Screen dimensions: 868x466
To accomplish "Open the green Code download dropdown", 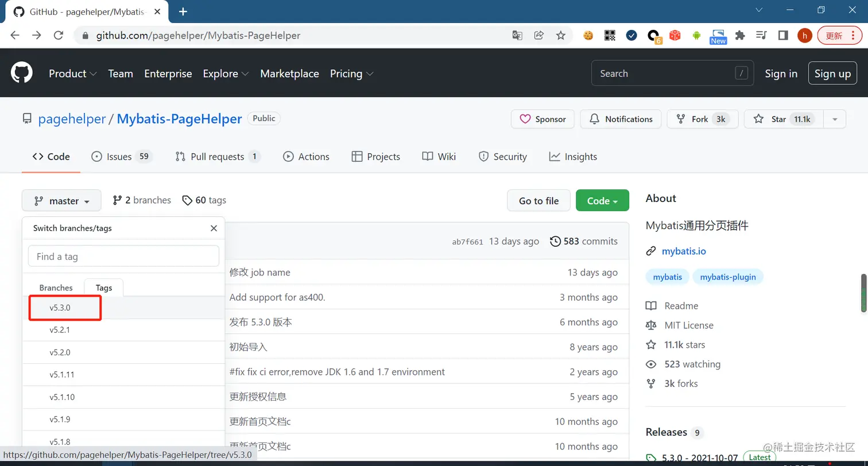I will tap(602, 200).
